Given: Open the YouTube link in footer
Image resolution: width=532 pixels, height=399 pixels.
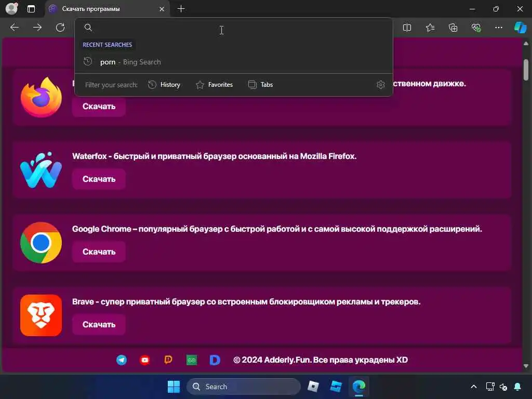Looking at the screenshot, I should [145, 360].
